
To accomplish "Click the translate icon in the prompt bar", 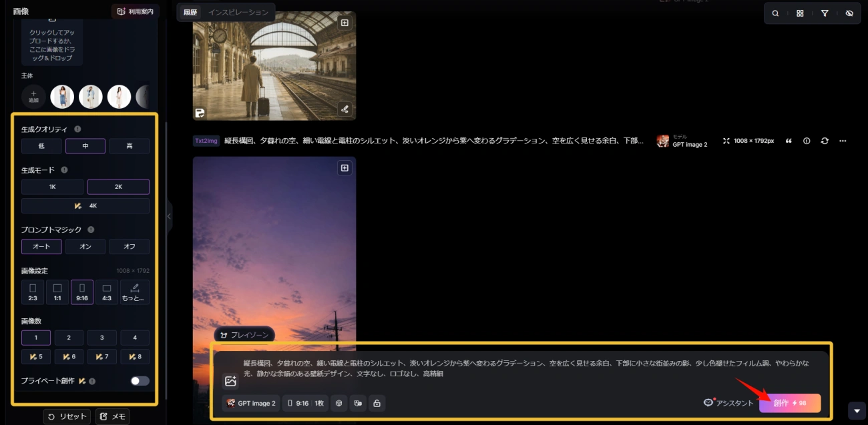I will (x=358, y=403).
